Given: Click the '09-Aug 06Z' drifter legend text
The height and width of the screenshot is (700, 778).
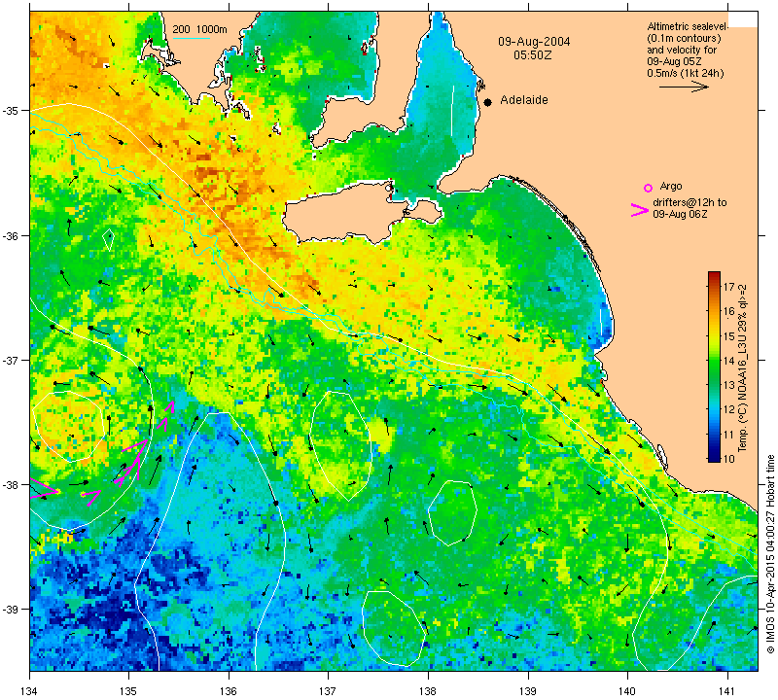Looking at the screenshot, I should click(x=680, y=214).
